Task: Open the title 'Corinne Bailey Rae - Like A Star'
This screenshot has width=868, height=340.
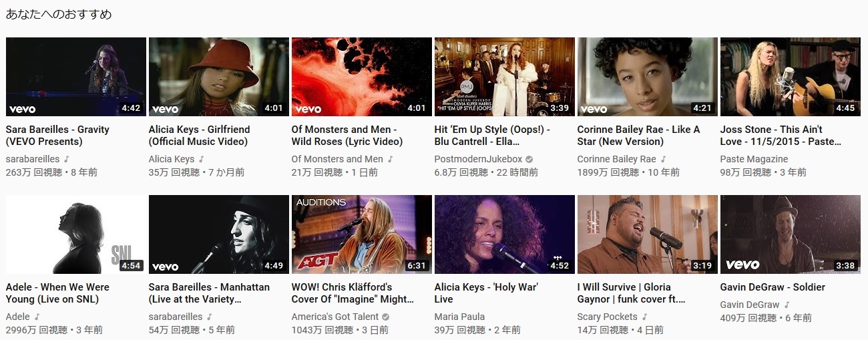Action: pyautogui.click(x=638, y=136)
